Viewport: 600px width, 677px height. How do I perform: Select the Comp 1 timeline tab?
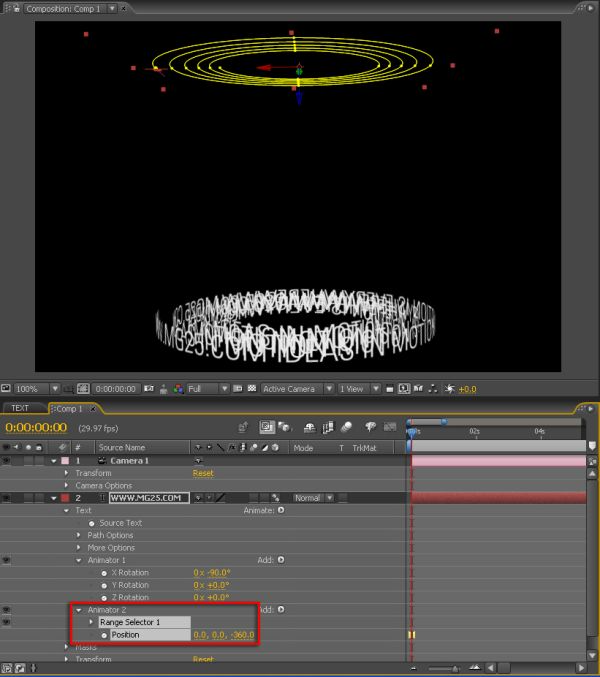pos(69,408)
